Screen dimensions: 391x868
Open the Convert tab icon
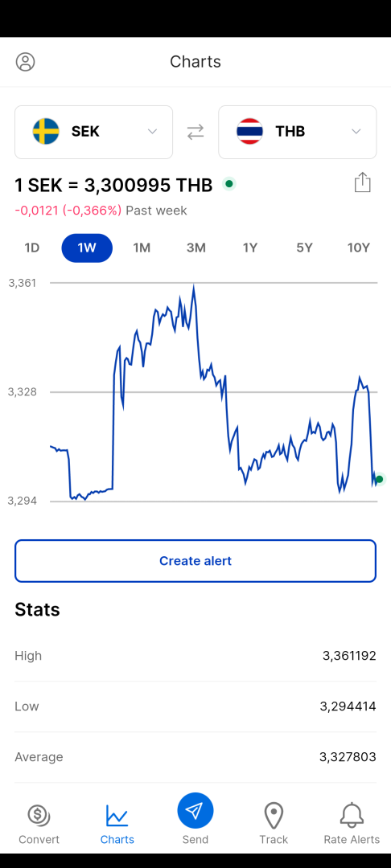point(39,815)
